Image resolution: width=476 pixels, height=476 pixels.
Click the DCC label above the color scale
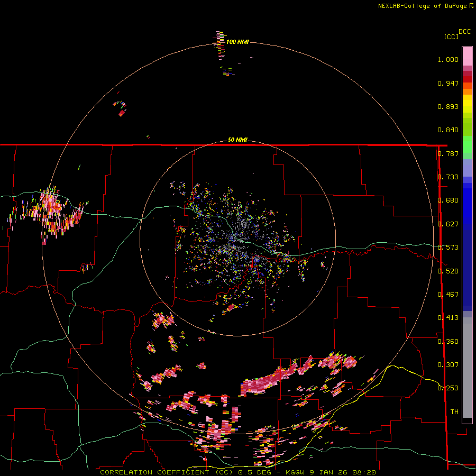pos(465,32)
